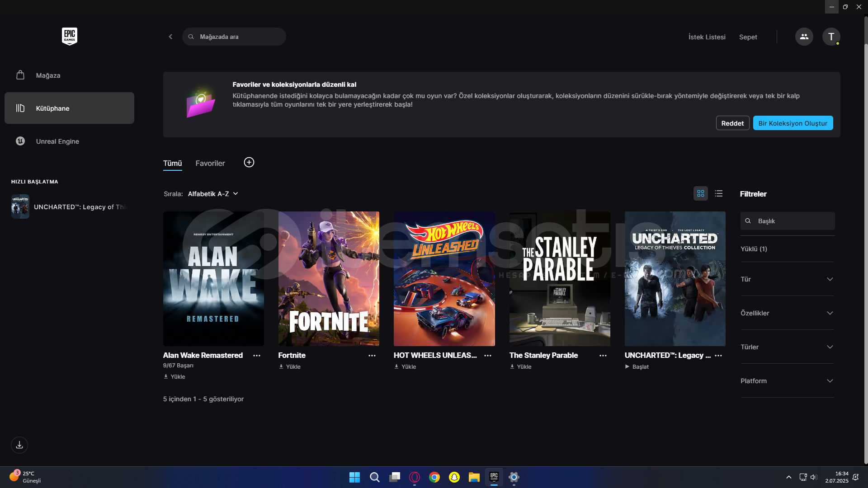Select Kütüphane in the sidebar
This screenshot has width=868, height=488.
[69, 108]
